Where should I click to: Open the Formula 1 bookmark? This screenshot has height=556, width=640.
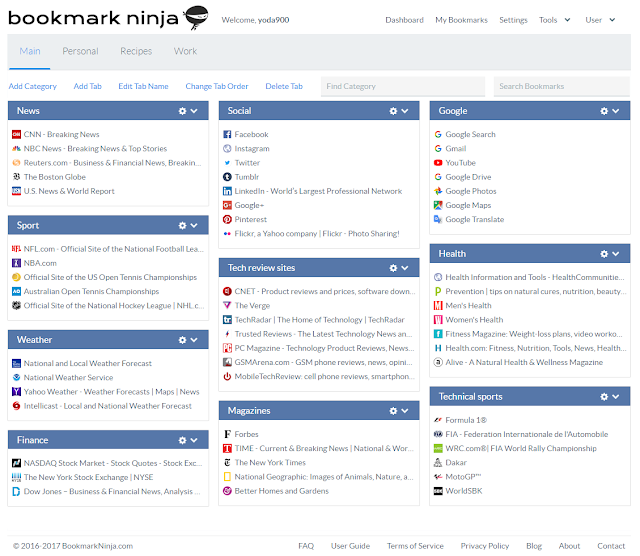(466, 420)
